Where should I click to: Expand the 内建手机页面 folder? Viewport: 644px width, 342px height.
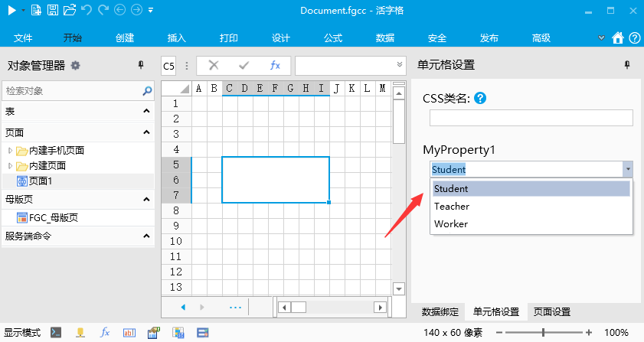(x=10, y=151)
